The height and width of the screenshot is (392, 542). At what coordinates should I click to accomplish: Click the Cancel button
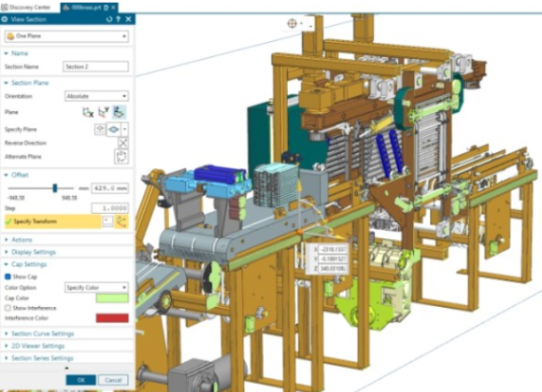click(x=113, y=380)
